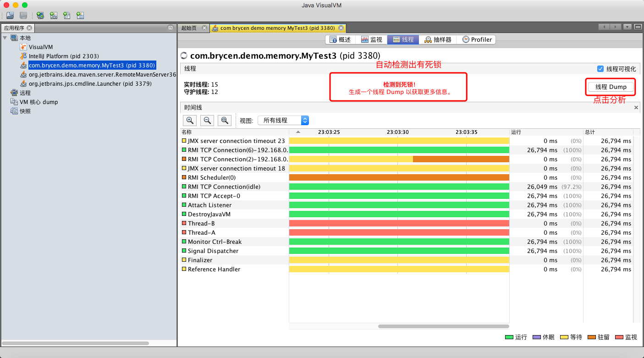The image size is (644, 358).
Task: Select the Attach Listener thread row
Action: click(407, 205)
